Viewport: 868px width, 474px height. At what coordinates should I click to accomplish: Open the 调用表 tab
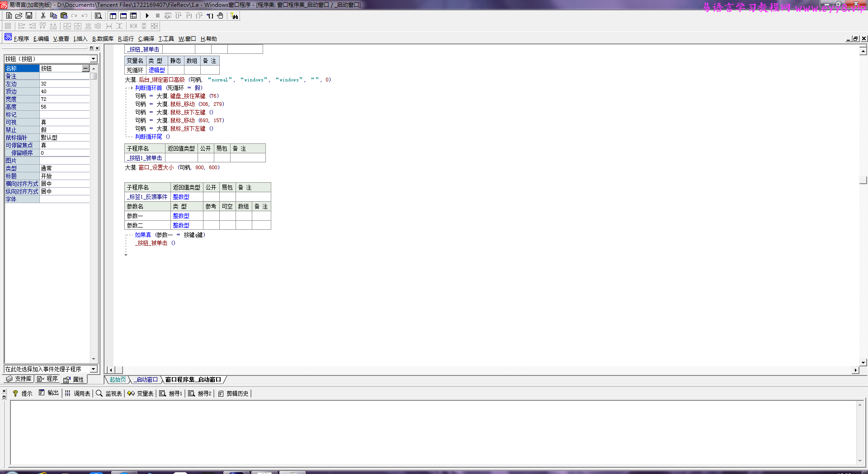77,393
